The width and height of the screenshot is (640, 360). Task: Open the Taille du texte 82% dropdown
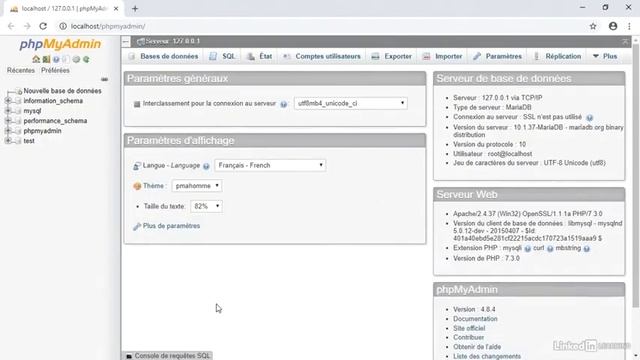pyautogui.click(x=206, y=206)
